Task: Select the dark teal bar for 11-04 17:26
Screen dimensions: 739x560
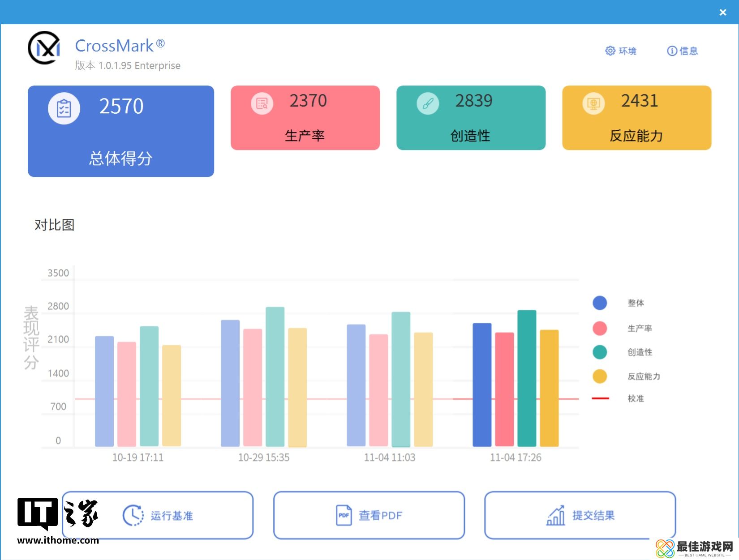Action: click(527, 378)
